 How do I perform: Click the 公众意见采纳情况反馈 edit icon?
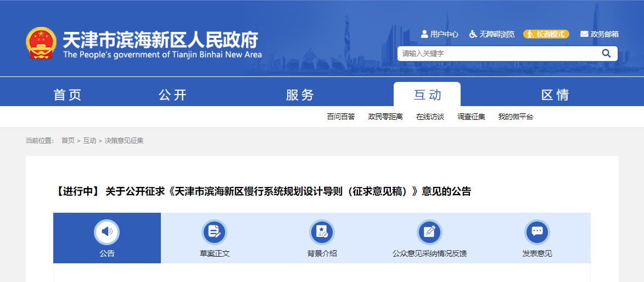tap(429, 232)
